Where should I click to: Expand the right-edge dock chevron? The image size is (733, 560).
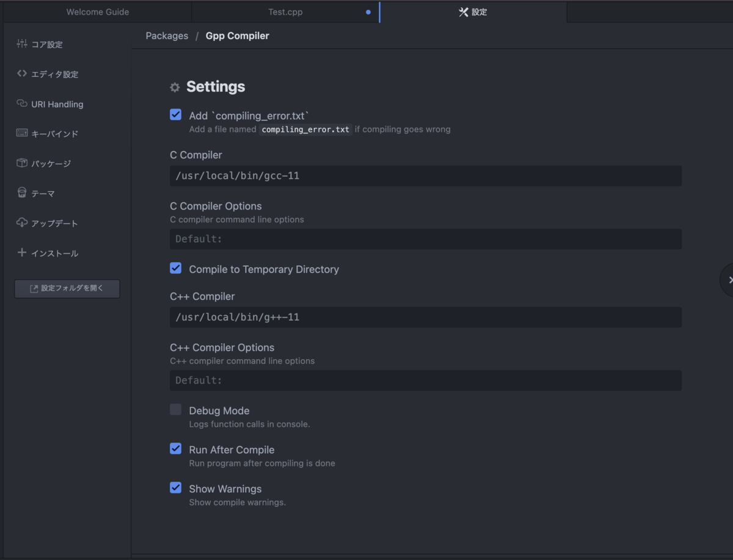tap(729, 280)
